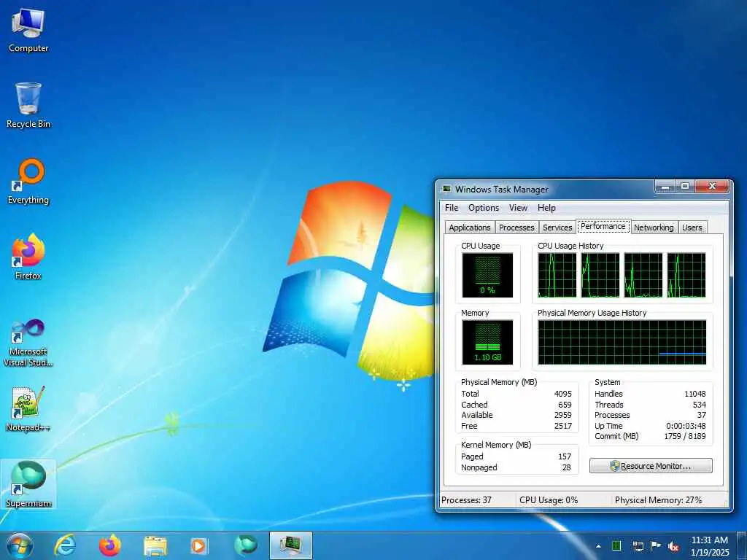Select the Notepad++ desktop shortcut
747x560 pixels.
[28, 409]
